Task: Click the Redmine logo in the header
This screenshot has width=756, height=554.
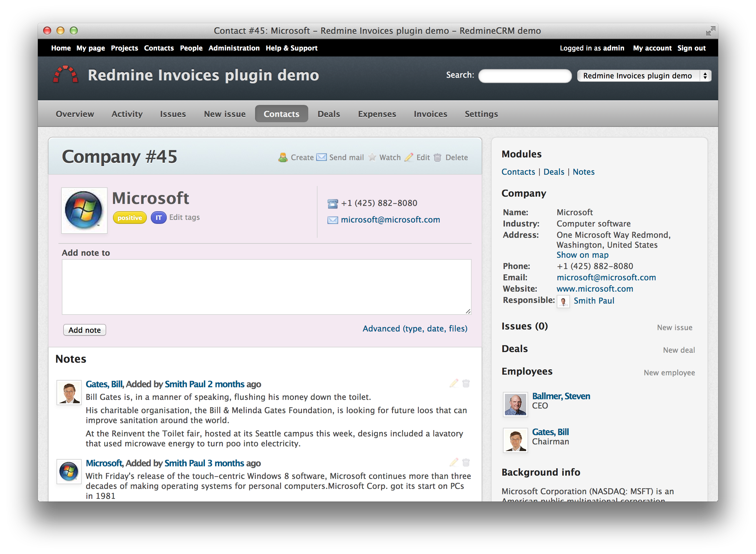Action: (x=66, y=74)
